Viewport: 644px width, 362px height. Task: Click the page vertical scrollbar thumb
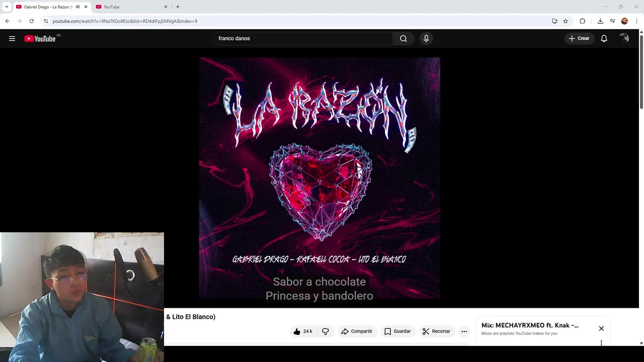[x=641, y=71]
